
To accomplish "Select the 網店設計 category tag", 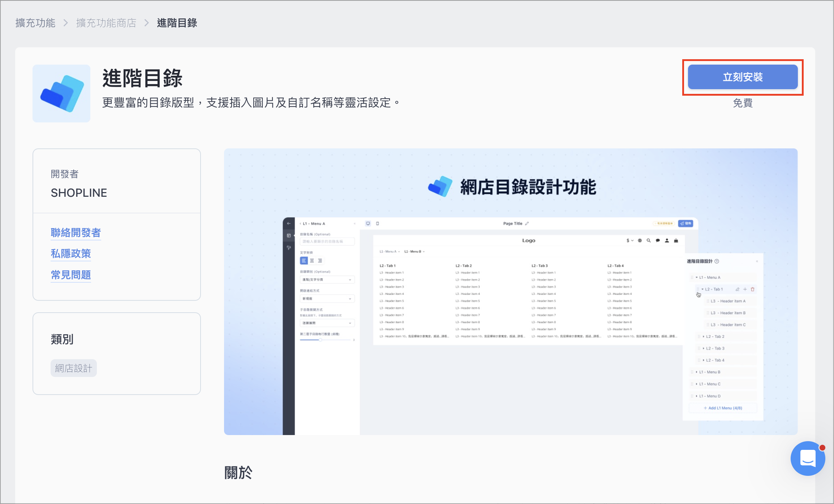I will [74, 368].
